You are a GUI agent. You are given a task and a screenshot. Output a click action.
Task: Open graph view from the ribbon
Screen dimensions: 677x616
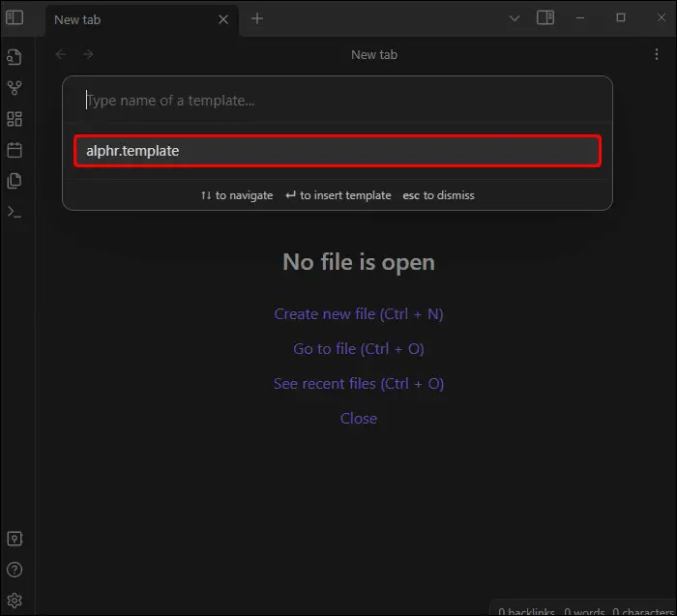15,88
